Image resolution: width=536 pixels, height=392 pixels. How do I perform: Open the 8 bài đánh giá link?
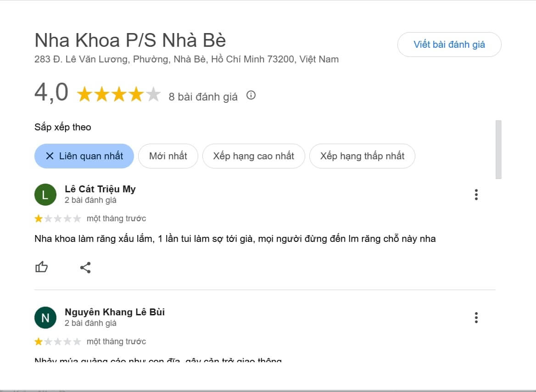(203, 96)
